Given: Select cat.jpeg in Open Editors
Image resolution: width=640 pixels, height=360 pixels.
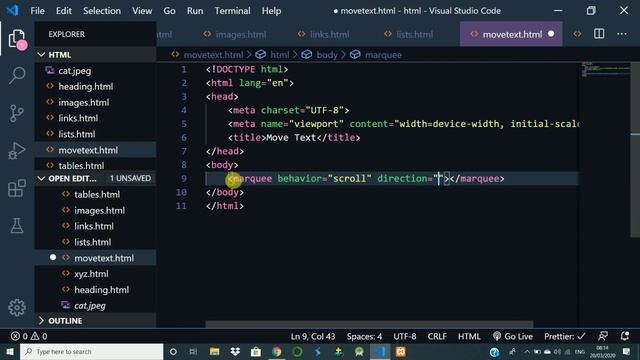Looking at the screenshot, I should (x=90, y=306).
